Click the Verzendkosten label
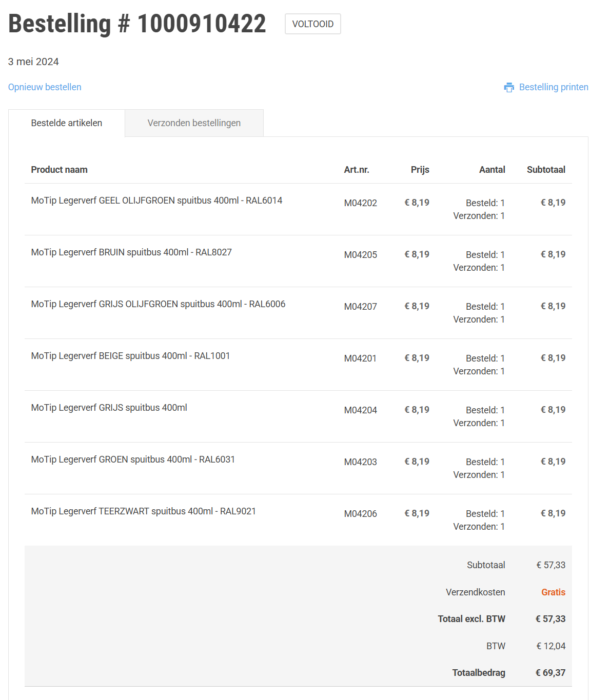 (476, 592)
